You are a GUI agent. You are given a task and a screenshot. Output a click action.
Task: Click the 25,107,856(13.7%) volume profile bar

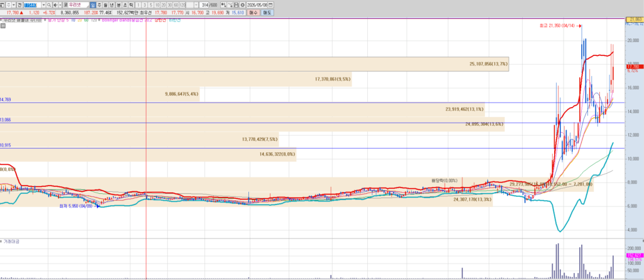pyautogui.click(x=254, y=64)
